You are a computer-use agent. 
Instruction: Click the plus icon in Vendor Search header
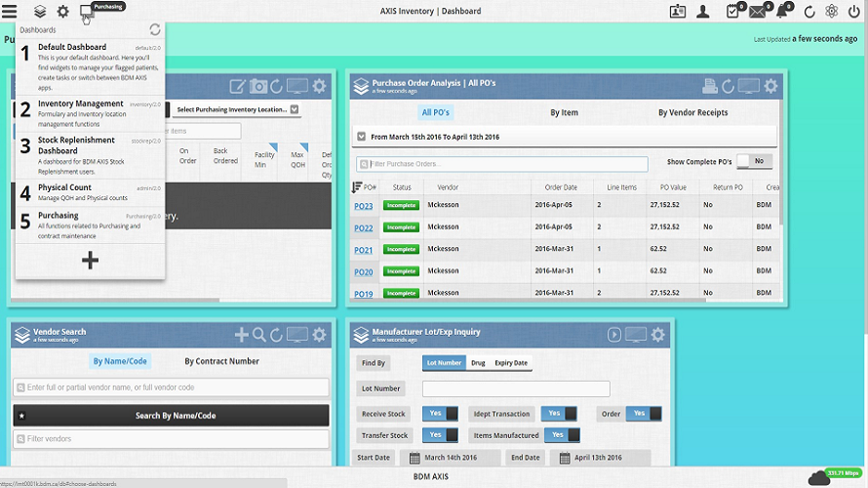click(241, 335)
